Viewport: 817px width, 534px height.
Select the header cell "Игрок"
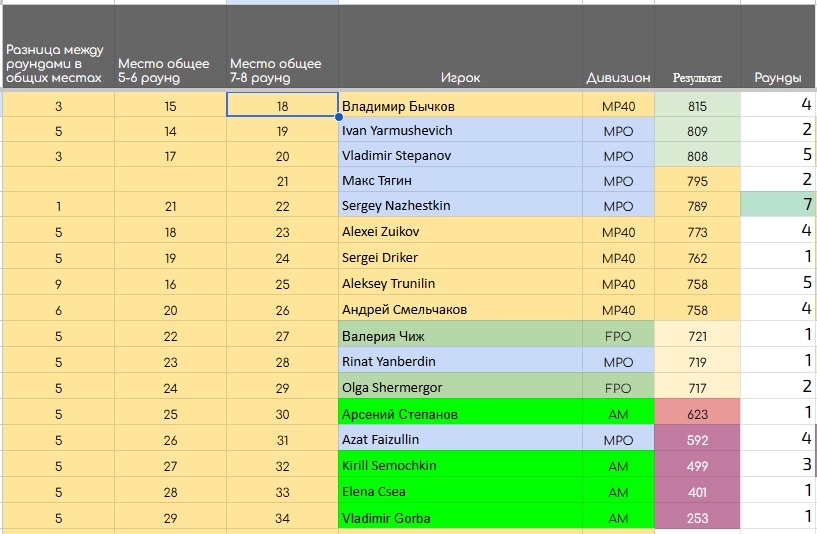pyautogui.click(x=460, y=46)
